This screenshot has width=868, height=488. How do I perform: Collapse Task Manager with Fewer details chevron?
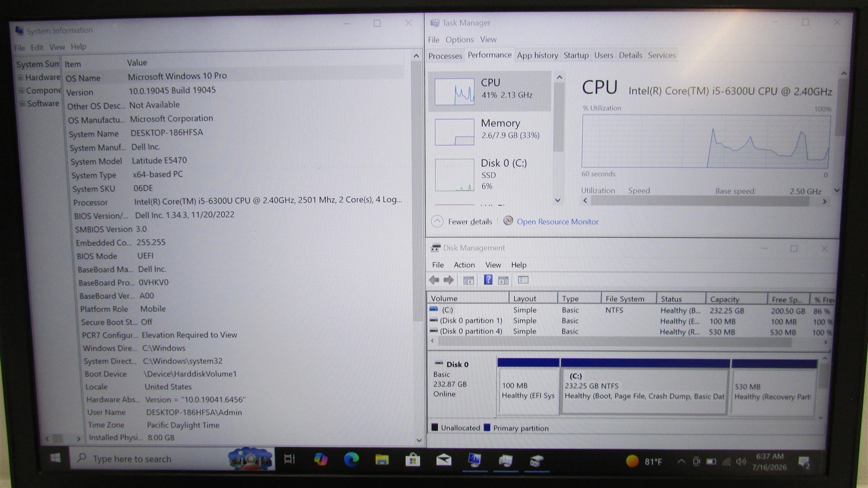(437, 221)
